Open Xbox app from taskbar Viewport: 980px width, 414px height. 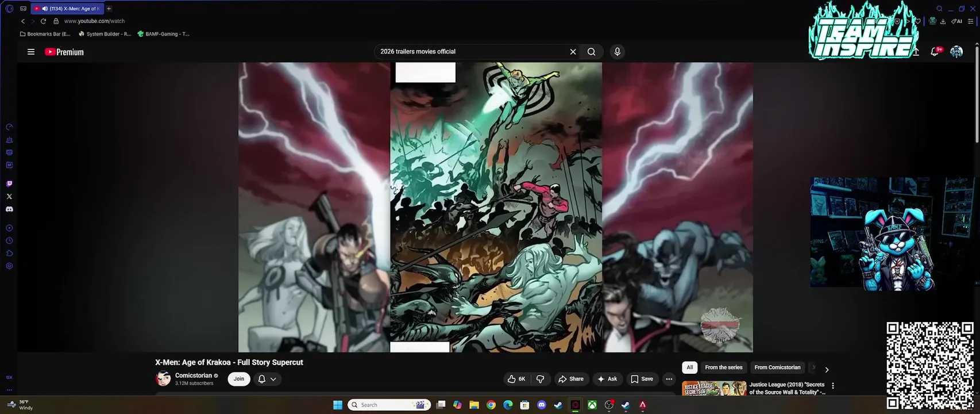592,405
